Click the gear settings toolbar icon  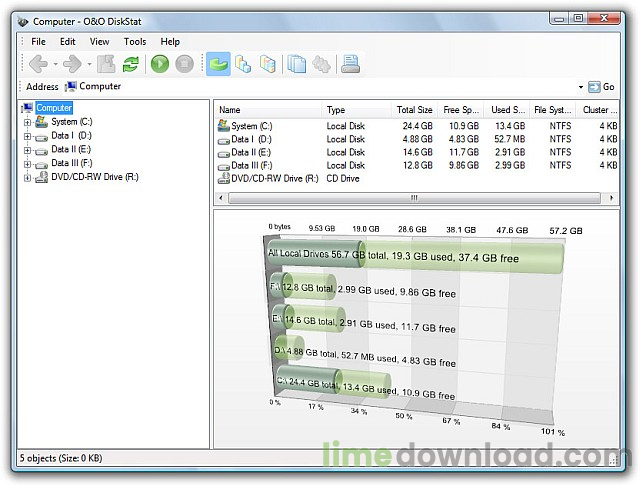(x=321, y=64)
